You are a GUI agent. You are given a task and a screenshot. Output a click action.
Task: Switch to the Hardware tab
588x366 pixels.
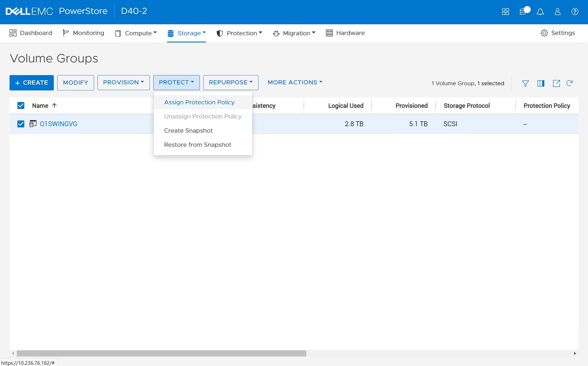click(x=345, y=33)
